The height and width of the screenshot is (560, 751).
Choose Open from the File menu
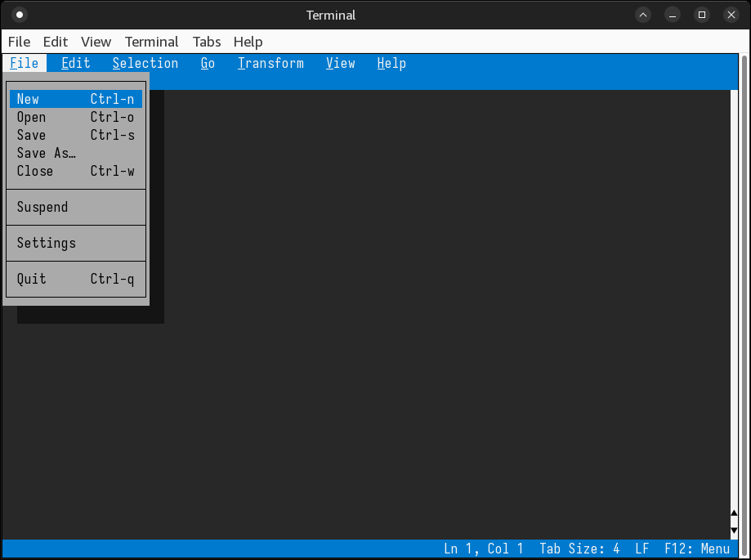pyautogui.click(x=75, y=117)
